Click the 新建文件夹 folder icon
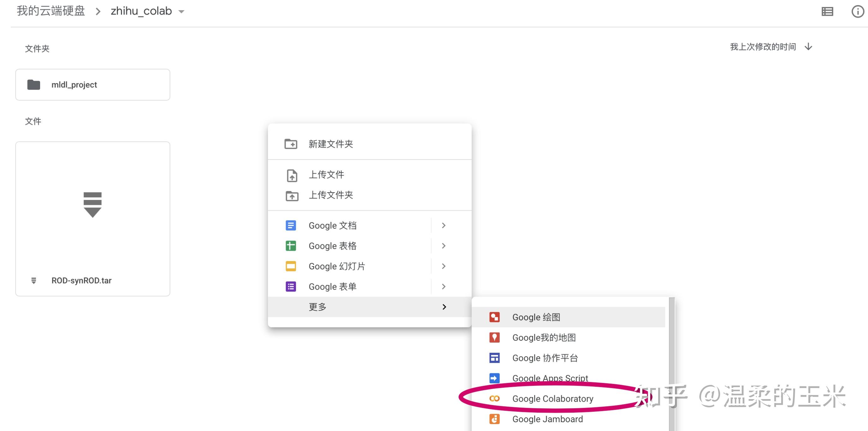 click(291, 144)
